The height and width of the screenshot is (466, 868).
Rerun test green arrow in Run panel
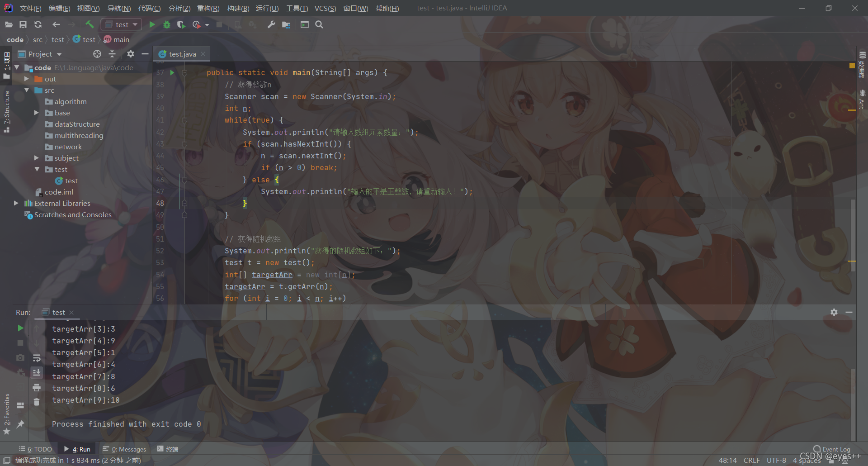20,328
